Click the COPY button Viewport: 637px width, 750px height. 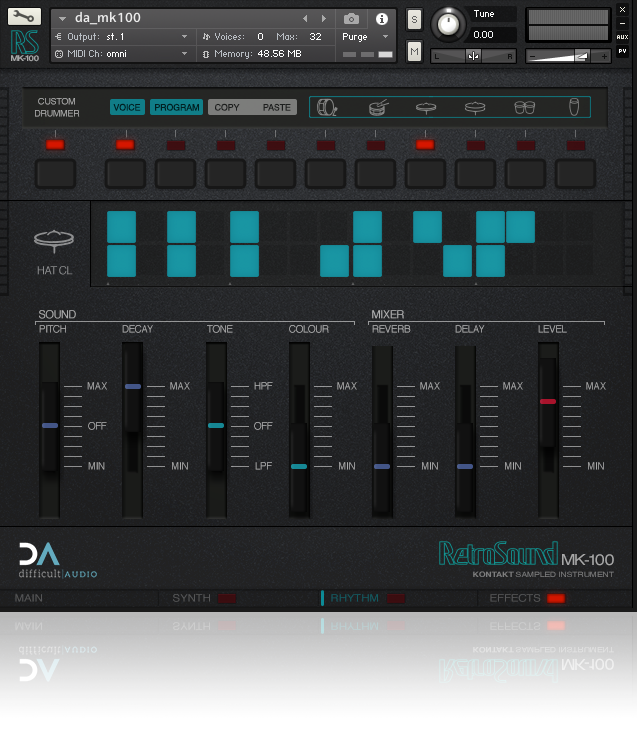tap(227, 107)
